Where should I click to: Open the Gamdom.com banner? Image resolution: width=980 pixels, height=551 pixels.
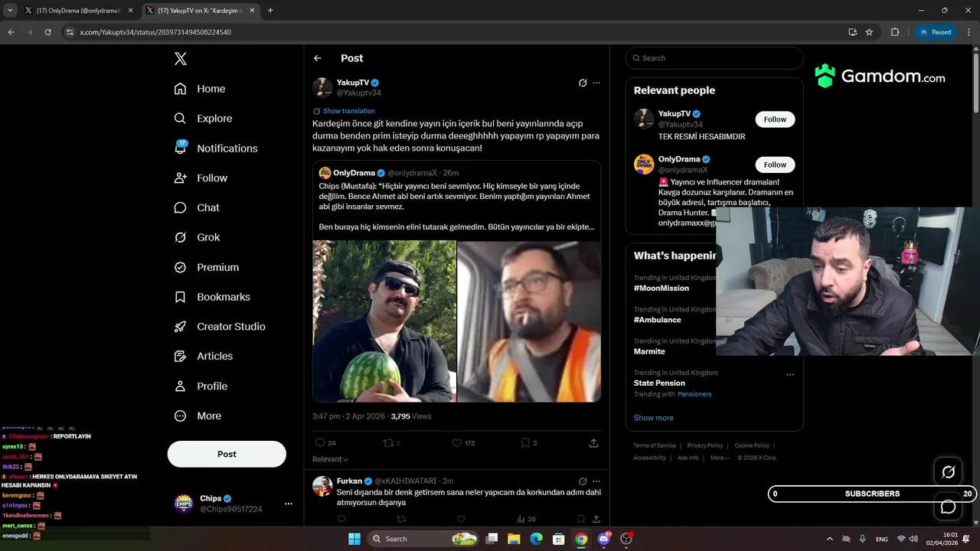pos(880,77)
